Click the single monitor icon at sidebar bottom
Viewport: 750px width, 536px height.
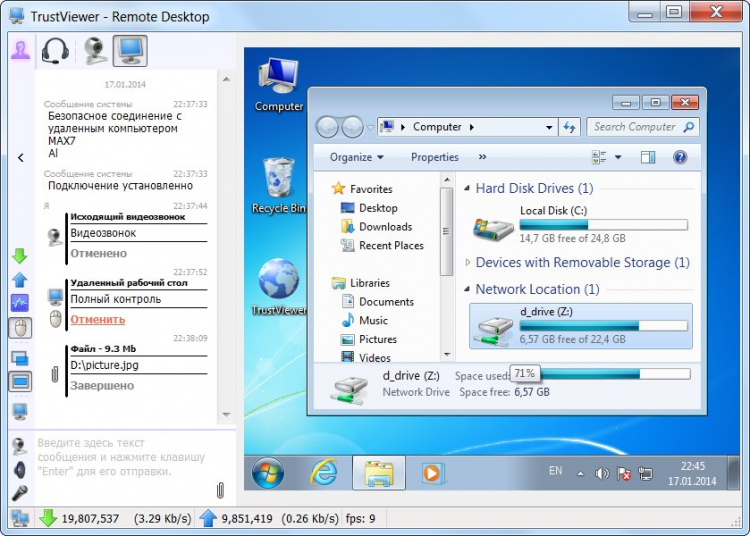pos(20,411)
